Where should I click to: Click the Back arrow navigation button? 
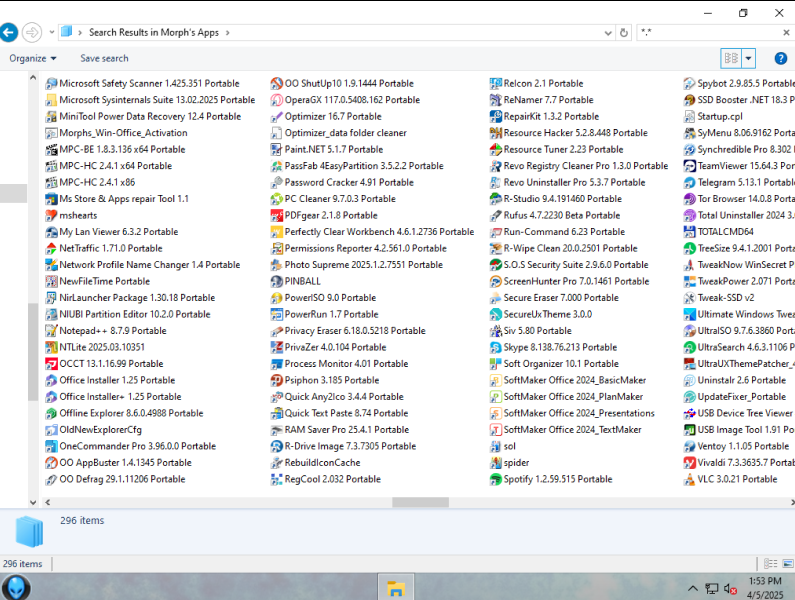coord(8,32)
